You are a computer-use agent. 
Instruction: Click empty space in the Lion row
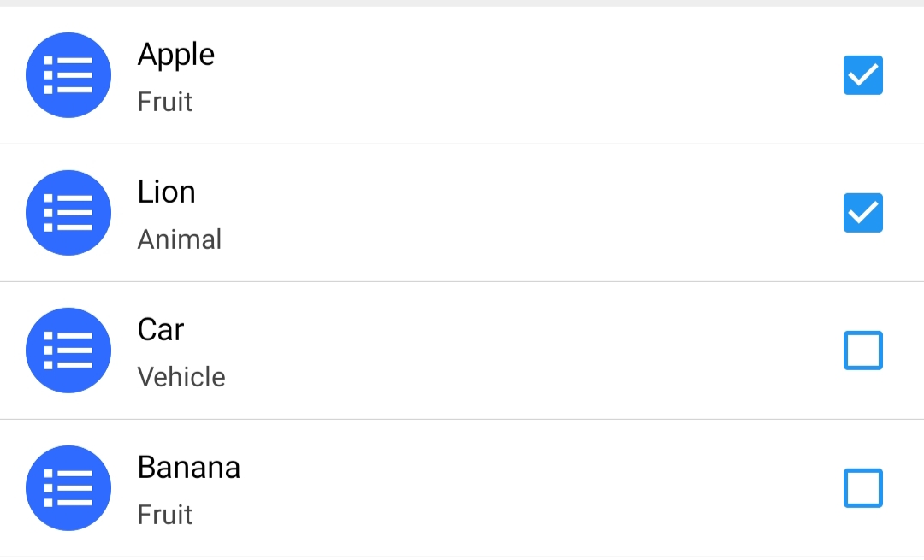click(513, 213)
